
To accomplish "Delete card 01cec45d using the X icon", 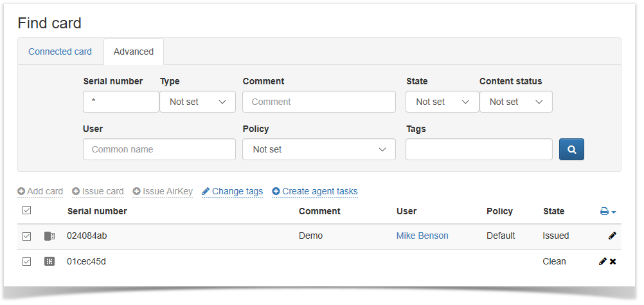I will pyautogui.click(x=613, y=262).
